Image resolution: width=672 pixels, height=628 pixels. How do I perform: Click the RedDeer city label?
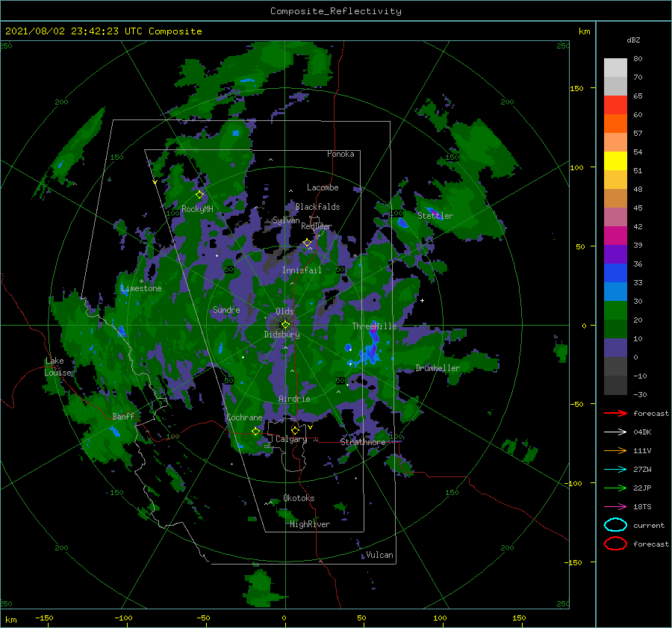pos(317,226)
